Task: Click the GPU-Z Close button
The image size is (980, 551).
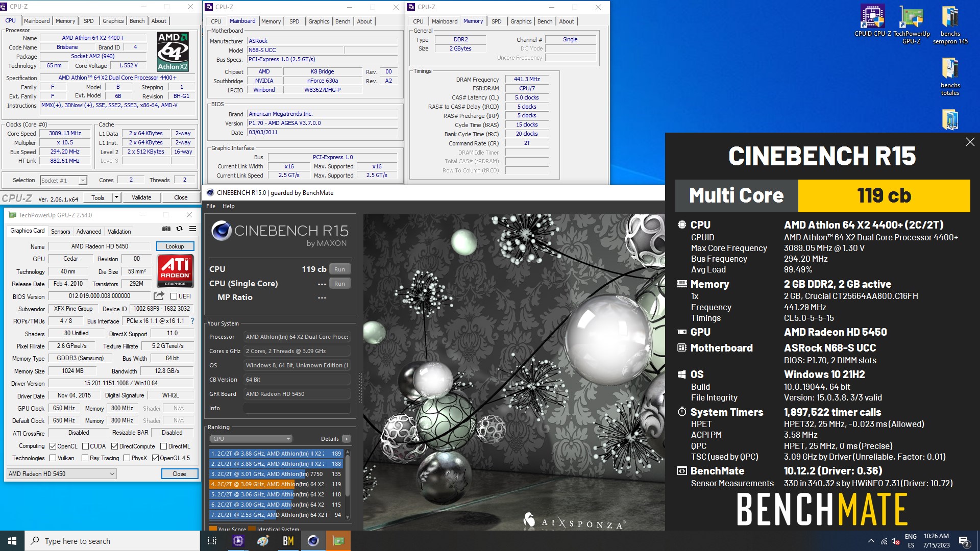Action: 179,474
